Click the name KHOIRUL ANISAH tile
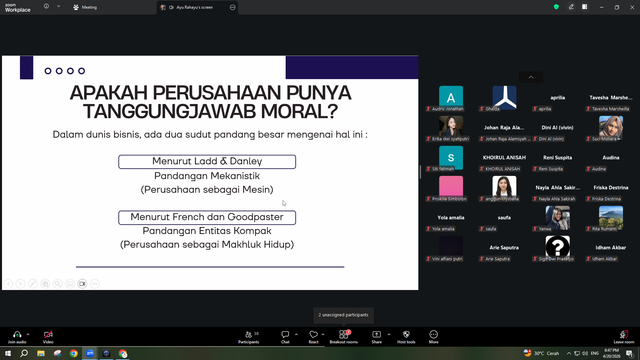Screen dimensions: 640x360 coord(504,158)
